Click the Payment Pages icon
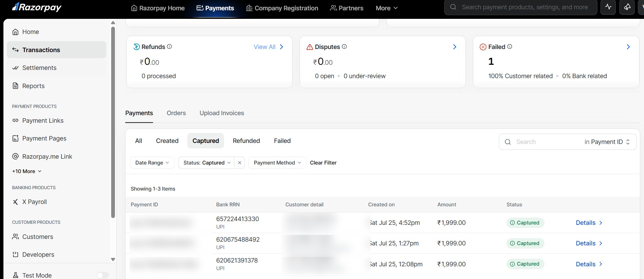The height and width of the screenshot is (279, 644). click(15, 138)
